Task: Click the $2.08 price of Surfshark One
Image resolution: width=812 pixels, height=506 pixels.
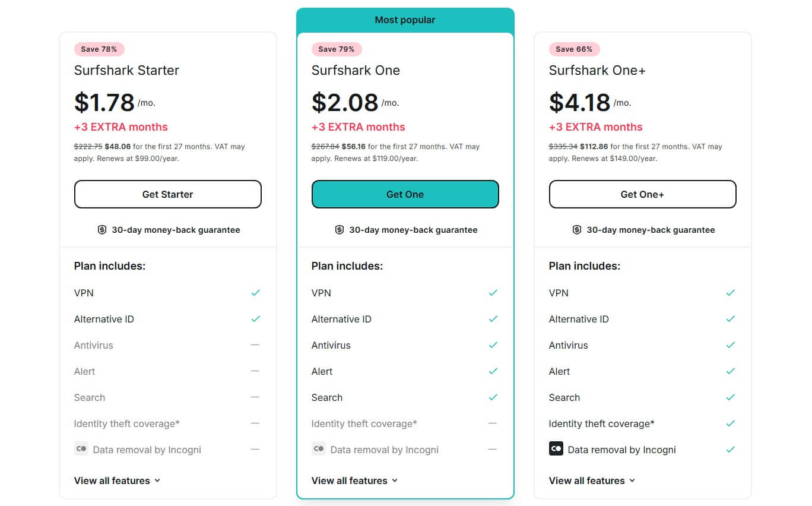Action: [344, 102]
